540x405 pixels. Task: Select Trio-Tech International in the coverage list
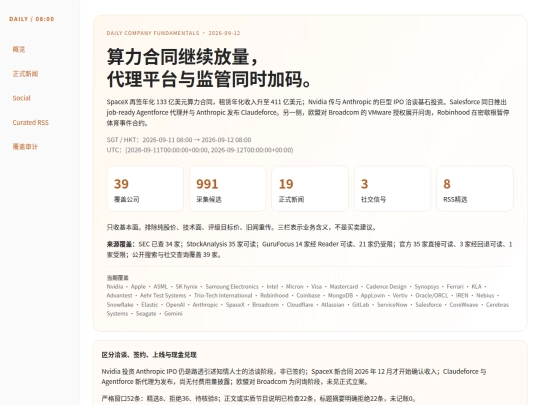tap(223, 295)
